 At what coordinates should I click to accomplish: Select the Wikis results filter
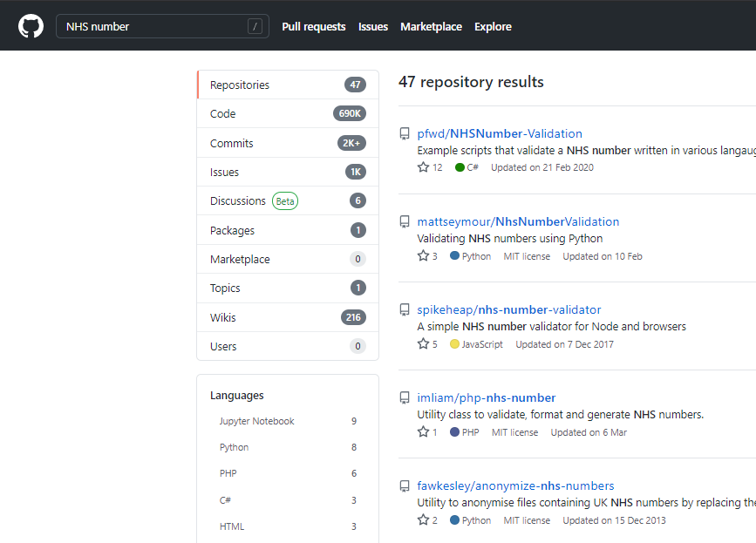tap(288, 317)
